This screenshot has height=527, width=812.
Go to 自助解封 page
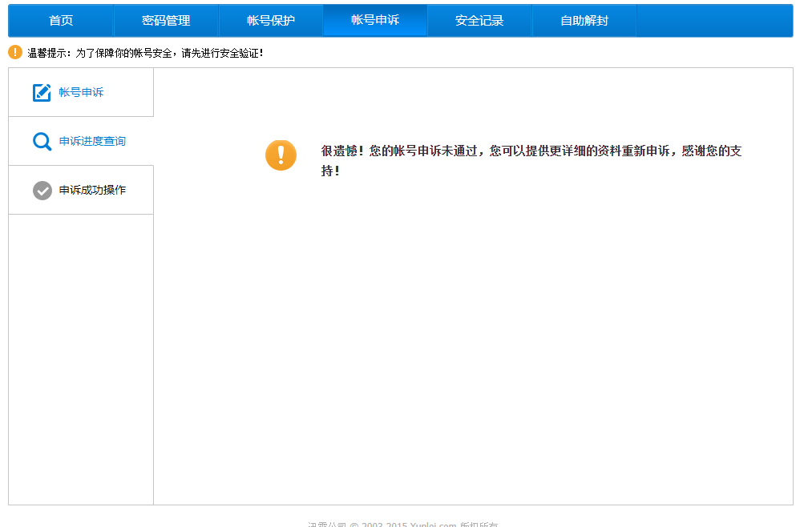(584, 20)
